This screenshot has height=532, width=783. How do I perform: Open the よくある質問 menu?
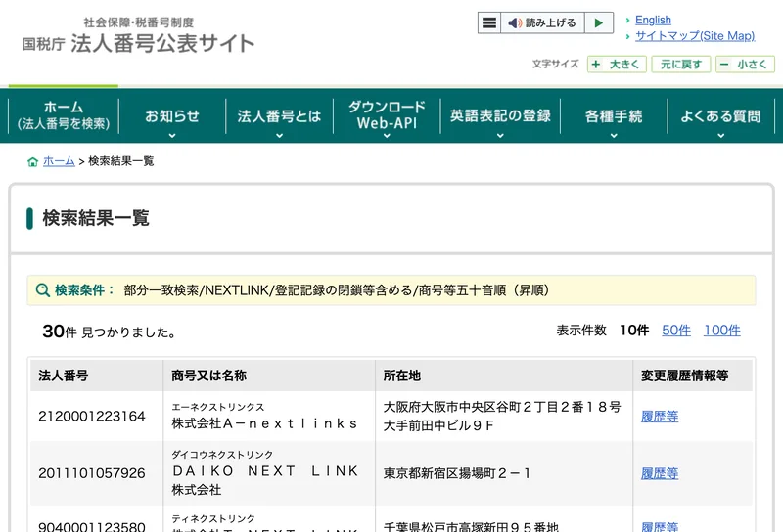point(720,115)
